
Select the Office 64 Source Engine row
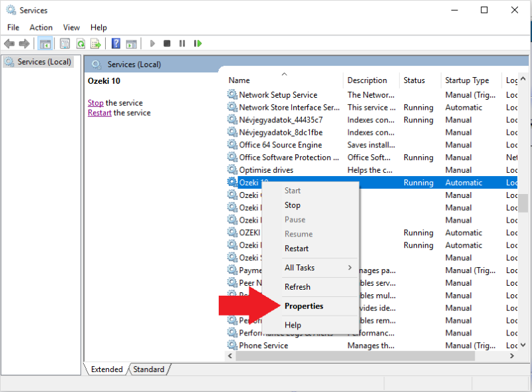pyautogui.click(x=372, y=145)
